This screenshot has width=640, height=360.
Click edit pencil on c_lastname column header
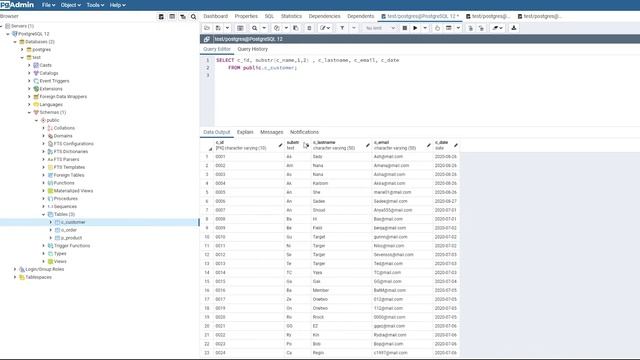click(368, 145)
